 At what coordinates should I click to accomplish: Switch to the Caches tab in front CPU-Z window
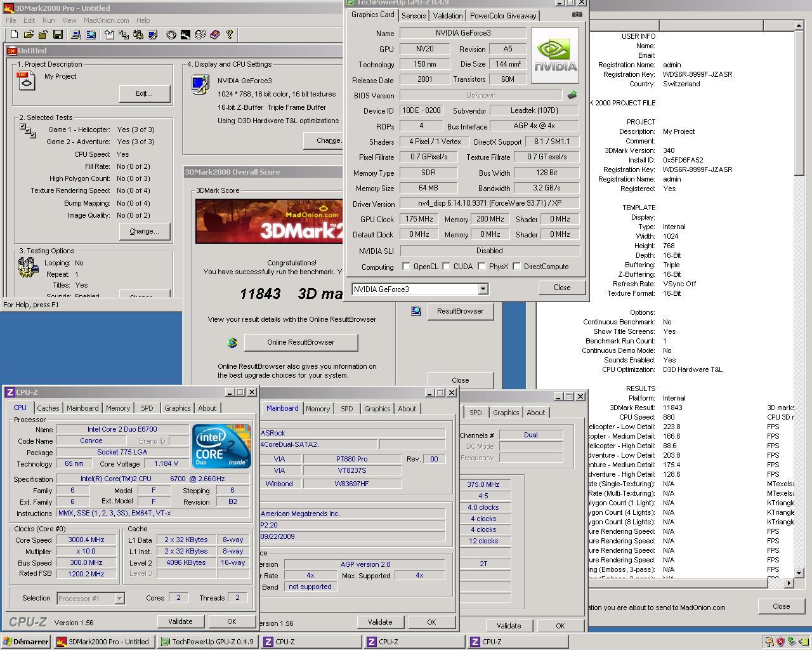pyautogui.click(x=48, y=408)
